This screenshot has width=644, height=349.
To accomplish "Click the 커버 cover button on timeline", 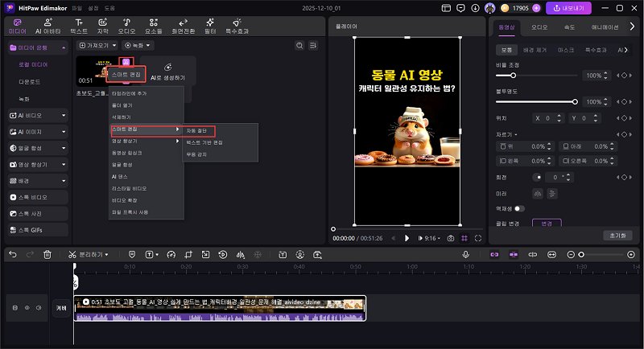I will [61, 308].
